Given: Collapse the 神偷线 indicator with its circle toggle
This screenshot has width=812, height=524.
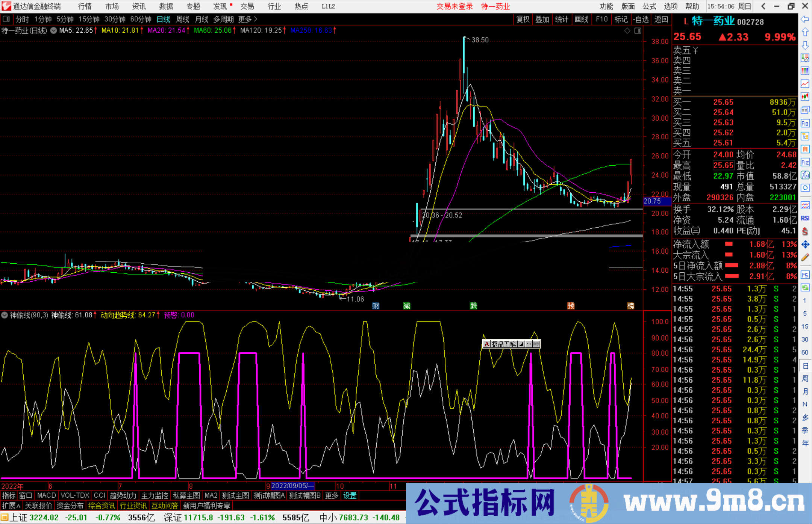Looking at the screenshot, I should 4,315.
